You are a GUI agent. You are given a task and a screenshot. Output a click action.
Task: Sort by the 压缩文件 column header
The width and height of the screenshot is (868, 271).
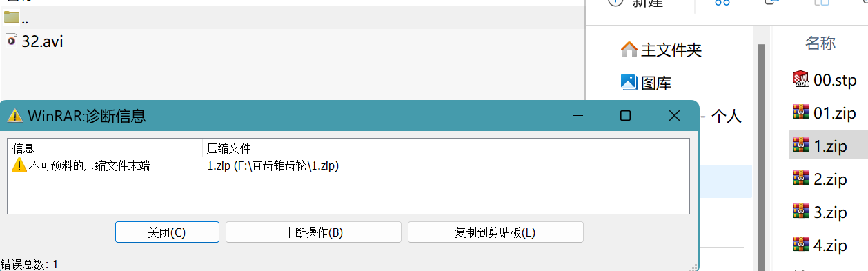tap(282, 148)
